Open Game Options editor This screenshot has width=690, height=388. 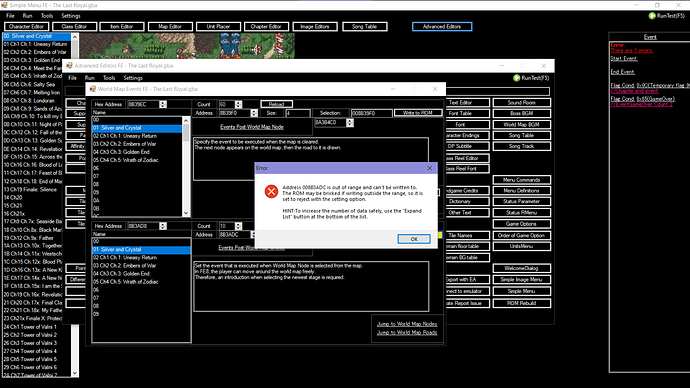click(521, 224)
